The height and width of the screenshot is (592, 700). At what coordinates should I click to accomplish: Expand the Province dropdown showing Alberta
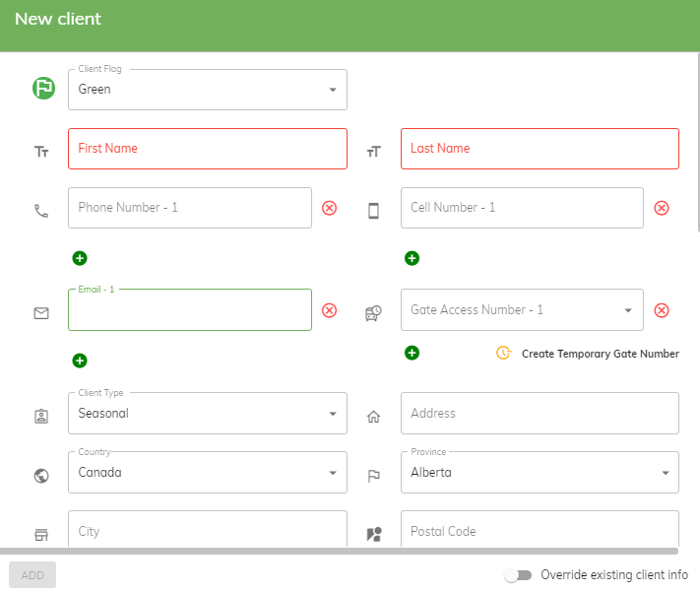coord(540,472)
